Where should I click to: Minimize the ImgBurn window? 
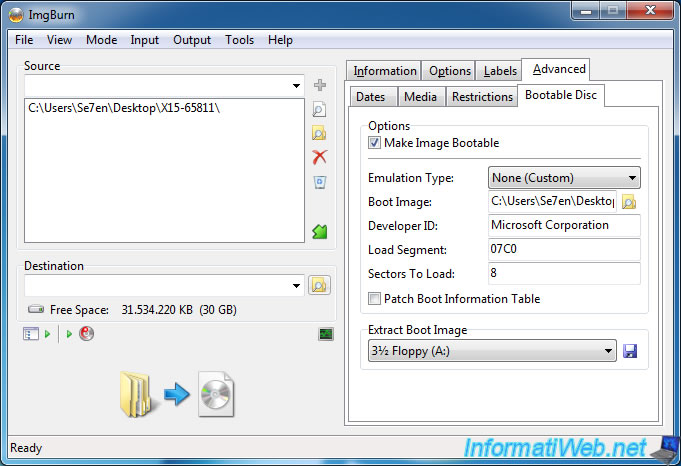tap(585, 10)
